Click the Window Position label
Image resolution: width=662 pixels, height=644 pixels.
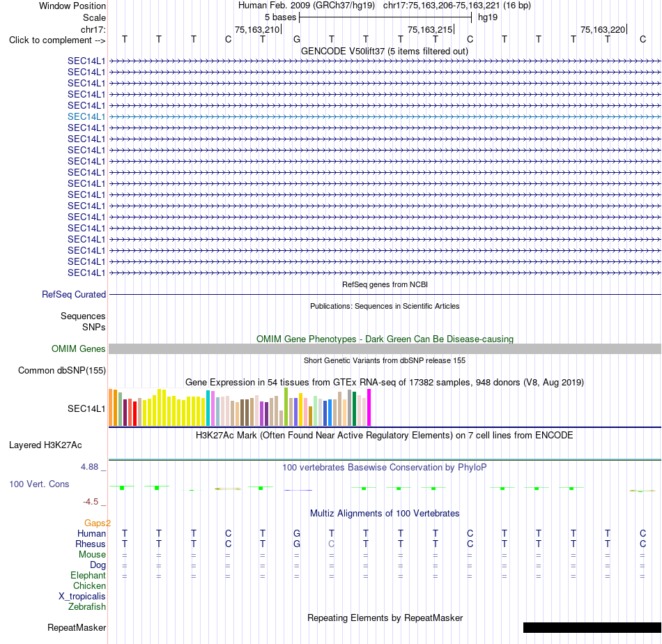pyautogui.click(x=72, y=6)
